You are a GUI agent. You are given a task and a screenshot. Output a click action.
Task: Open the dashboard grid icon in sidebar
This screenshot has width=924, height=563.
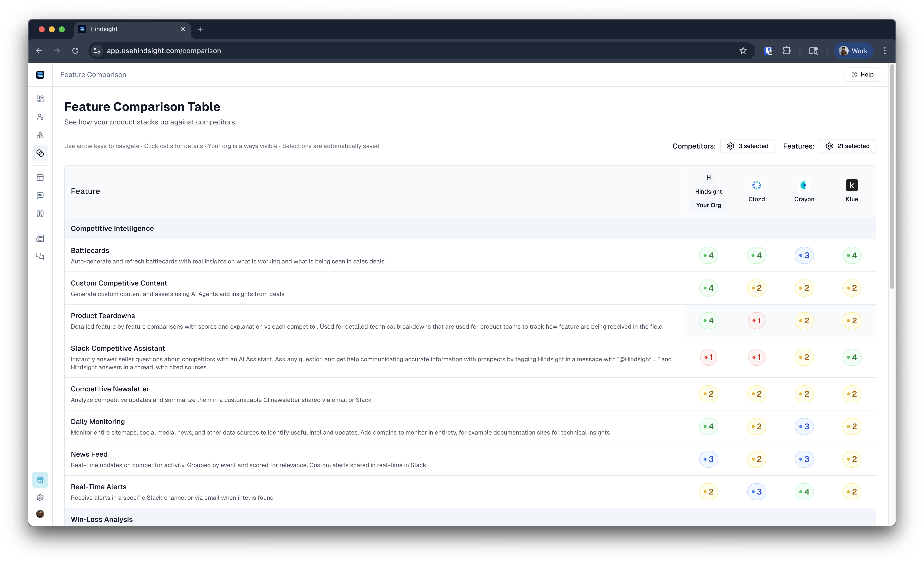click(x=40, y=99)
